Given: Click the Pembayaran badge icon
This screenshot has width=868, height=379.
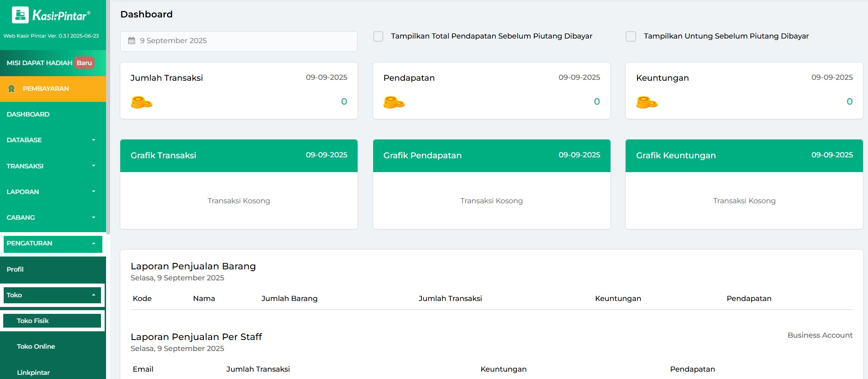Looking at the screenshot, I should 11,89.
